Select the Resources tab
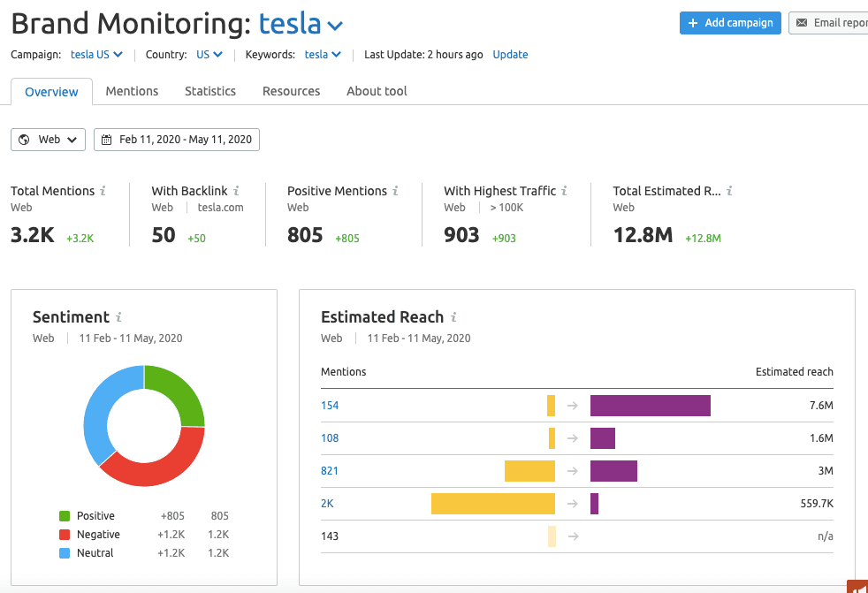The height and width of the screenshot is (593, 868). point(291,91)
